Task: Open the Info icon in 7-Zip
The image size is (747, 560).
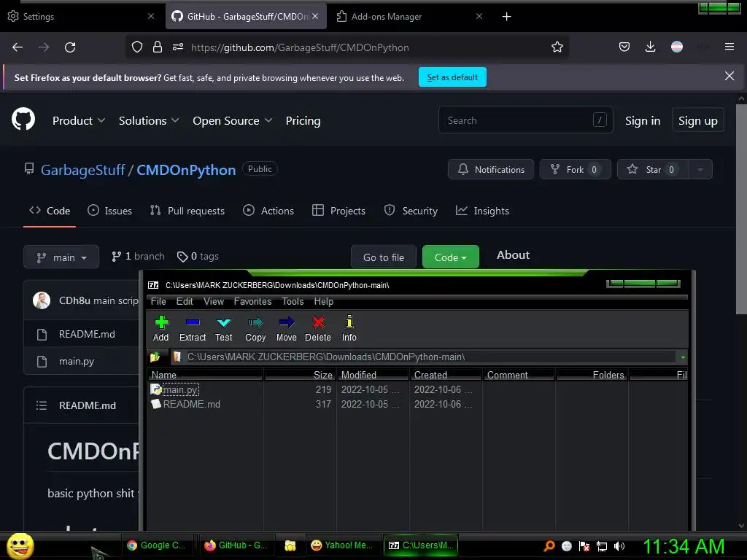Action: point(349,328)
